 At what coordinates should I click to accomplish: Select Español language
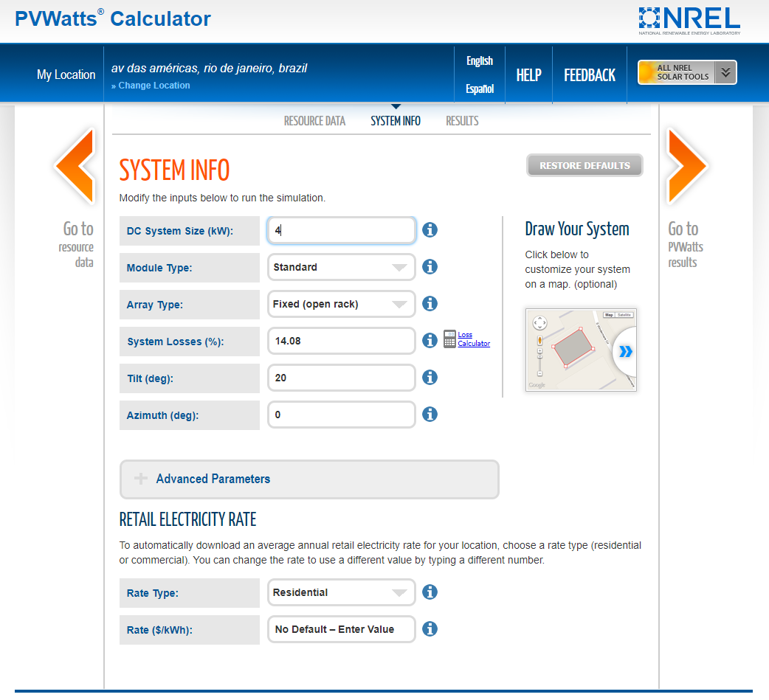[480, 89]
